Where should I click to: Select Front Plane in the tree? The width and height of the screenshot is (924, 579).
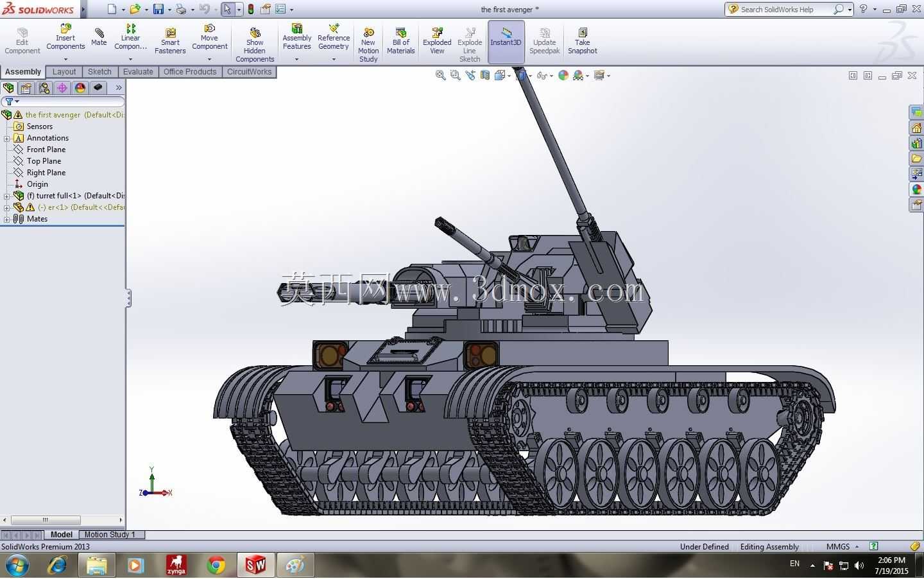point(46,150)
